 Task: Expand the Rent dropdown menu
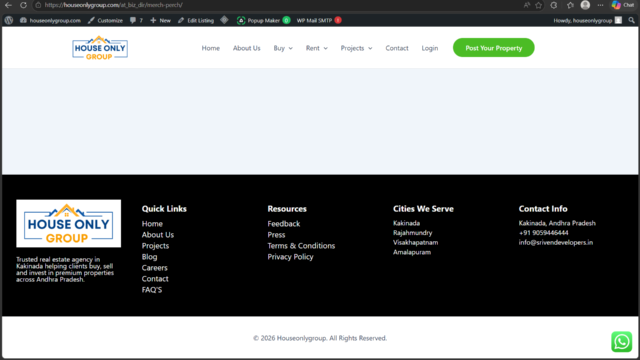pyautogui.click(x=317, y=48)
